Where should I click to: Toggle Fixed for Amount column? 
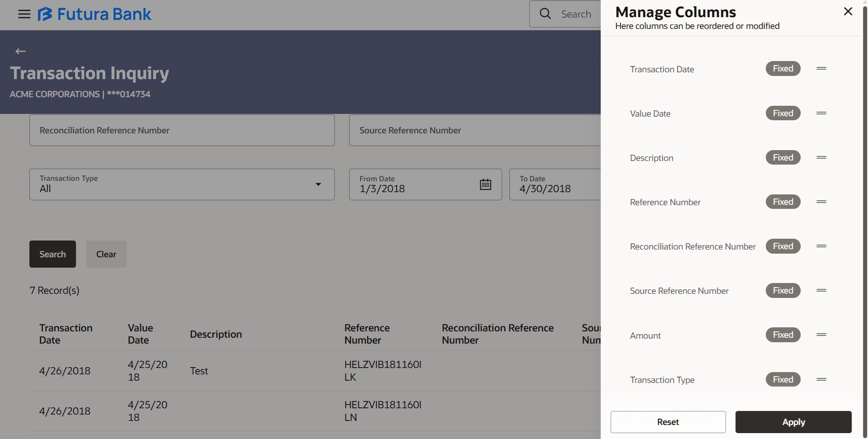[x=783, y=335]
